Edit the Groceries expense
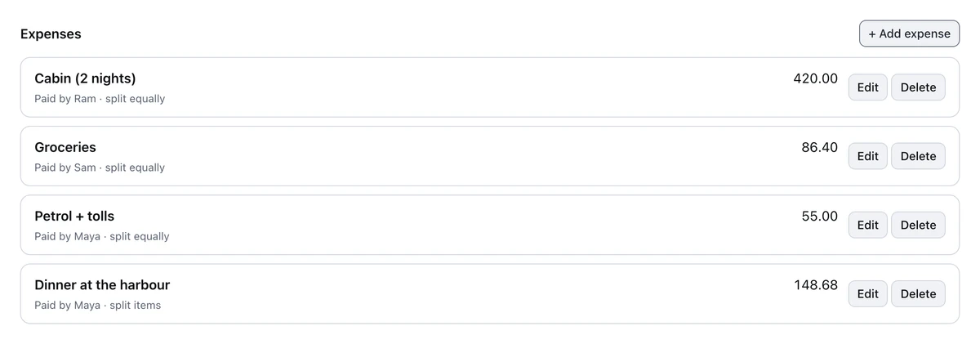This screenshot has width=980, height=344. click(x=867, y=156)
